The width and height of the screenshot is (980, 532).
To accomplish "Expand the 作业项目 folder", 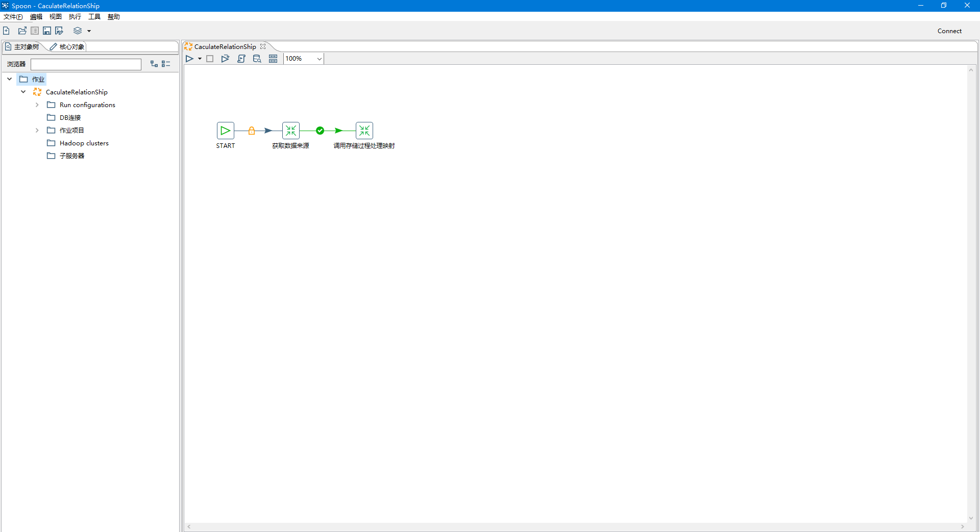I will pos(37,130).
